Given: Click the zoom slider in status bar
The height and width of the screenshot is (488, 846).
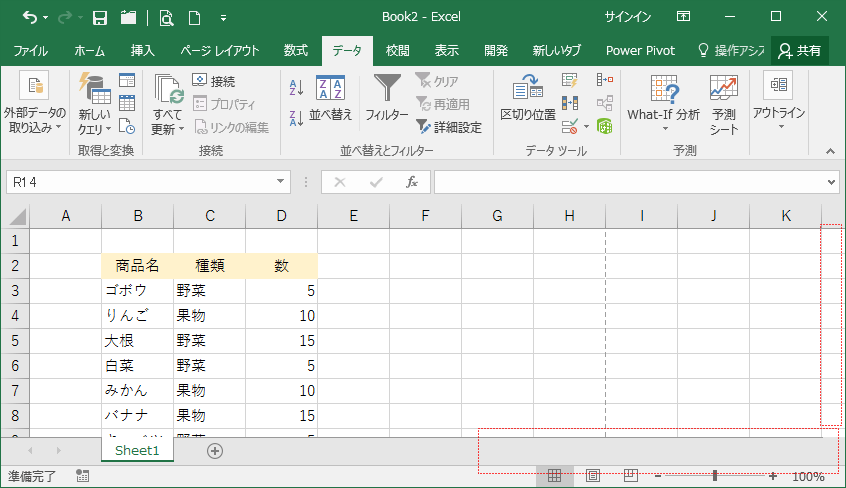Looking at the screenshot, I should pos(715,476).
